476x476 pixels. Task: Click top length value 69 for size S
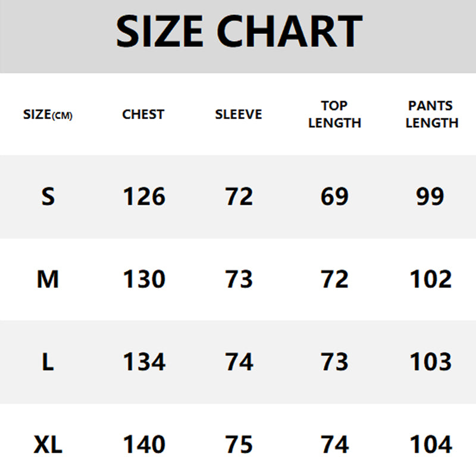click(334, 196)
